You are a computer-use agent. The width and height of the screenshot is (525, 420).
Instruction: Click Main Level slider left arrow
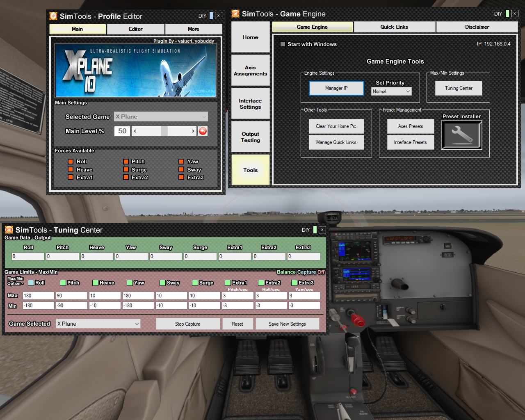pyautogui.click(x=135, y=131)
